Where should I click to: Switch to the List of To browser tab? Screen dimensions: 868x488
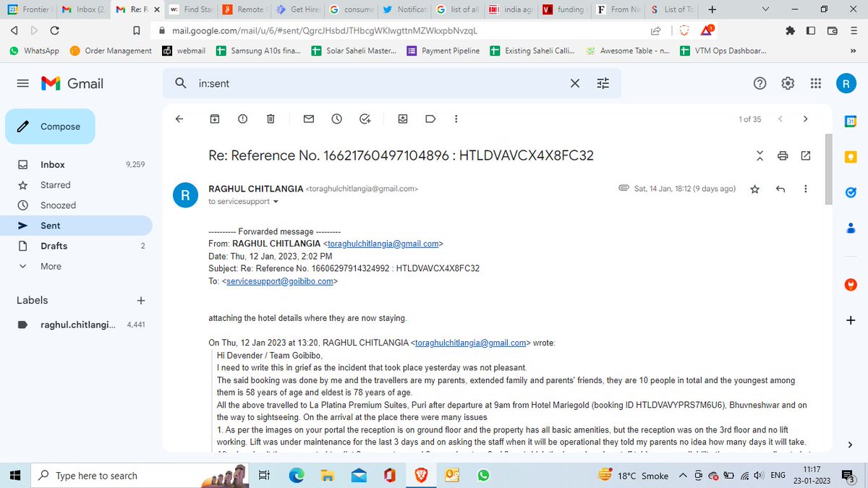672,9
